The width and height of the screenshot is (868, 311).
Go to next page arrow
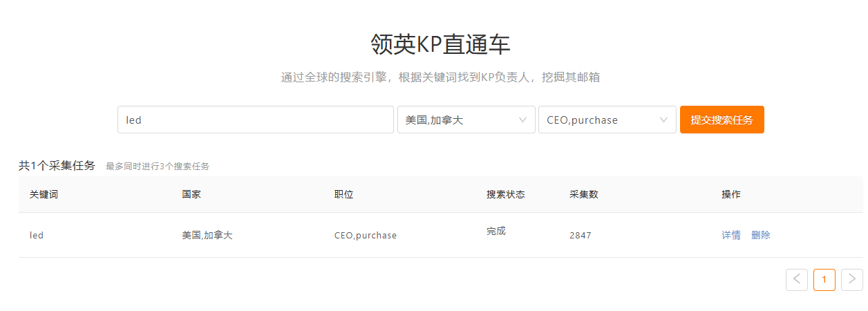[x=852, y=279]
